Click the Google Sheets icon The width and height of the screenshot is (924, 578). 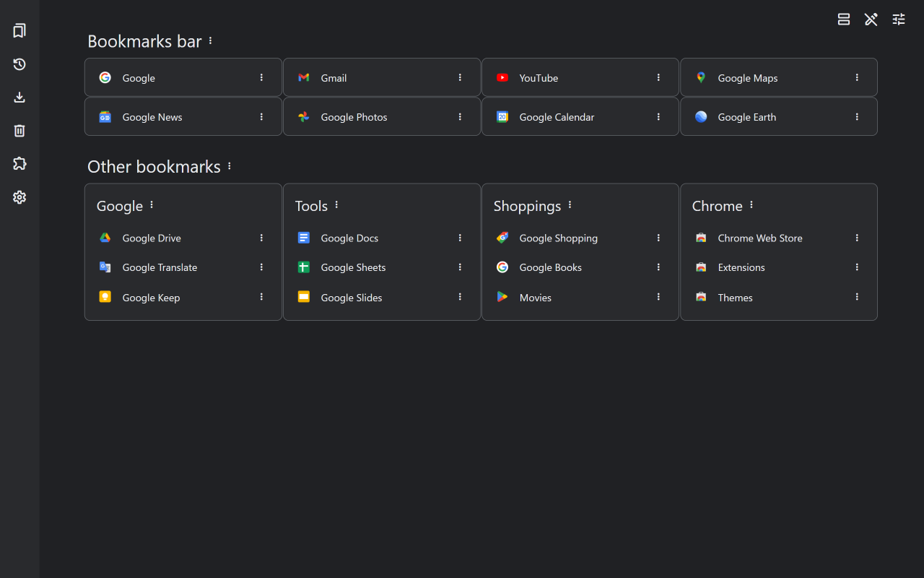coord(304,267)
